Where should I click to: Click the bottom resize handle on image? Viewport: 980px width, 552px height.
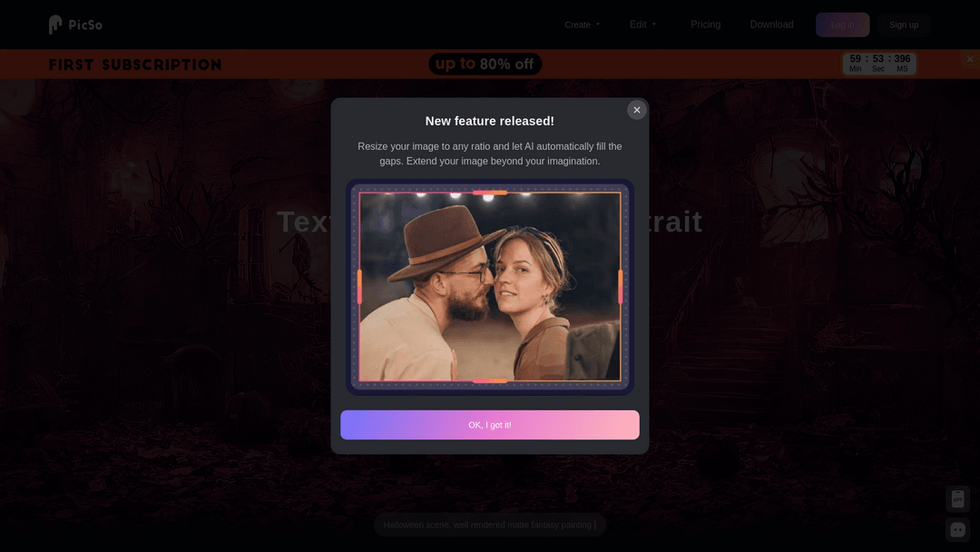pyautogui.click(x=490, y=380)
